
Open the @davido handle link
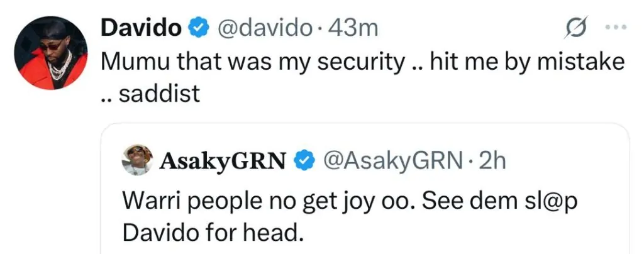point(264,29)
